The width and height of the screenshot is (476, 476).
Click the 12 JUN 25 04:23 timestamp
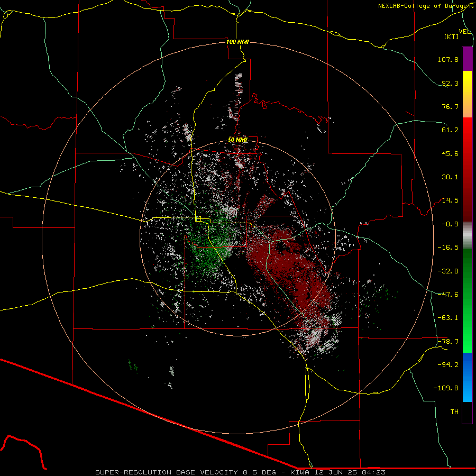point(350,472)
